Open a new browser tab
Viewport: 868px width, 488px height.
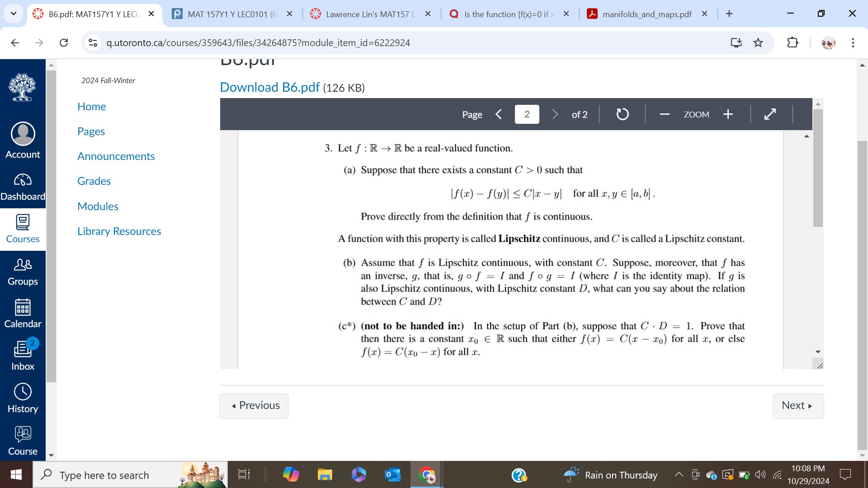click(x=729, y=14)
